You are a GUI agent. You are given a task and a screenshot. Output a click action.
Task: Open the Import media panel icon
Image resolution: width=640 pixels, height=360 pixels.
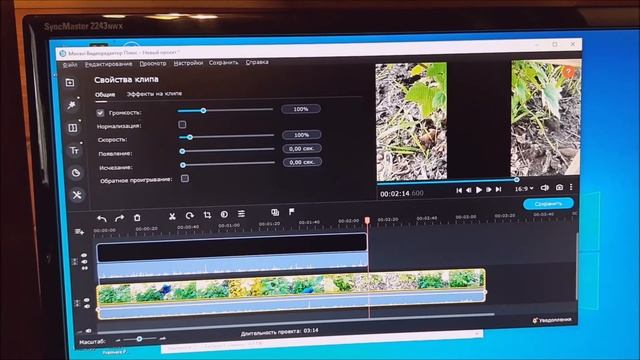click(70, 83)
